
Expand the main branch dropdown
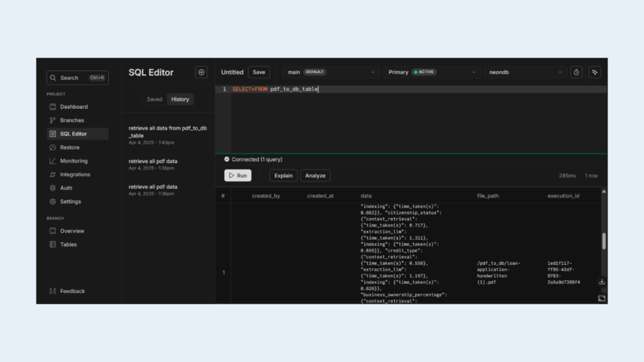[331, 72]
